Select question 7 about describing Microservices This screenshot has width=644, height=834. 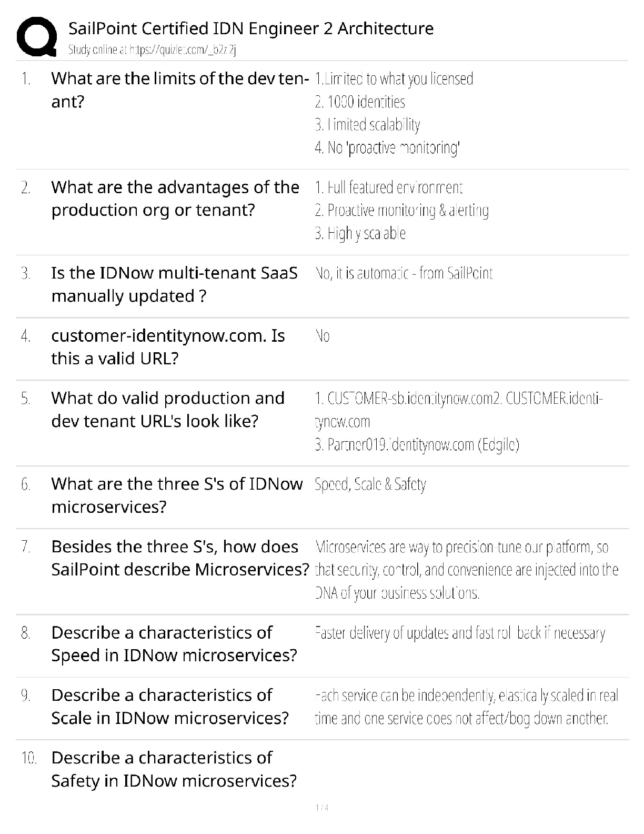(x=180, y=558)
